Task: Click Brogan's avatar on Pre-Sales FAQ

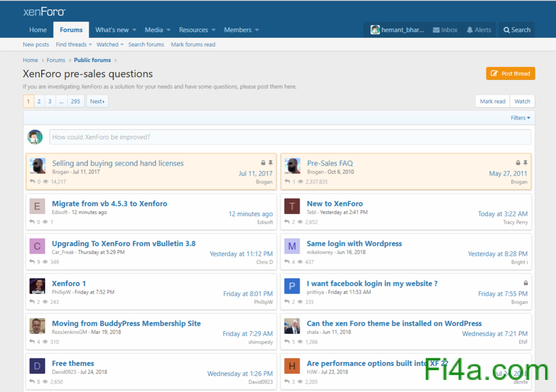Action: pos(292,166)
